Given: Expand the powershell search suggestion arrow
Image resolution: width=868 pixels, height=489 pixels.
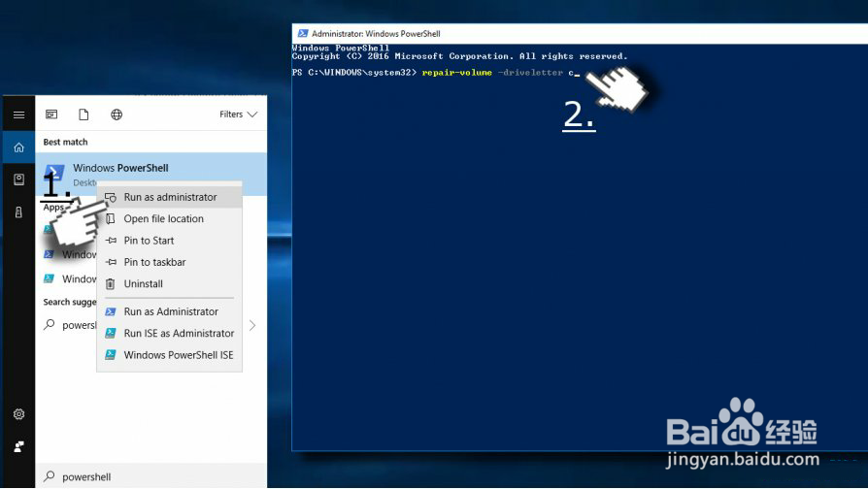Looking at the screenshot, I should tap(252, 325).
